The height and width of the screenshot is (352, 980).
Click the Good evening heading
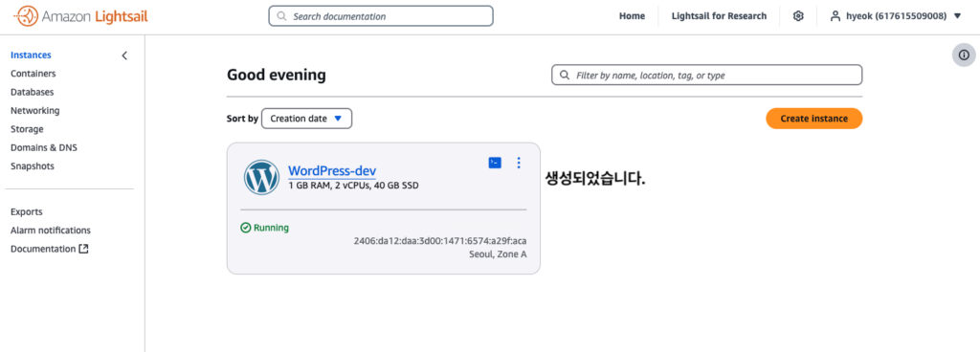coord(277,75)
